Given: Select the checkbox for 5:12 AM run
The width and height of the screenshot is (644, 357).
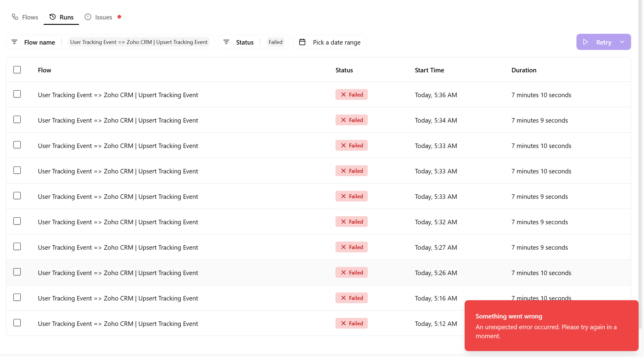Looking at the screenshot, I should (x=17, y=323).
